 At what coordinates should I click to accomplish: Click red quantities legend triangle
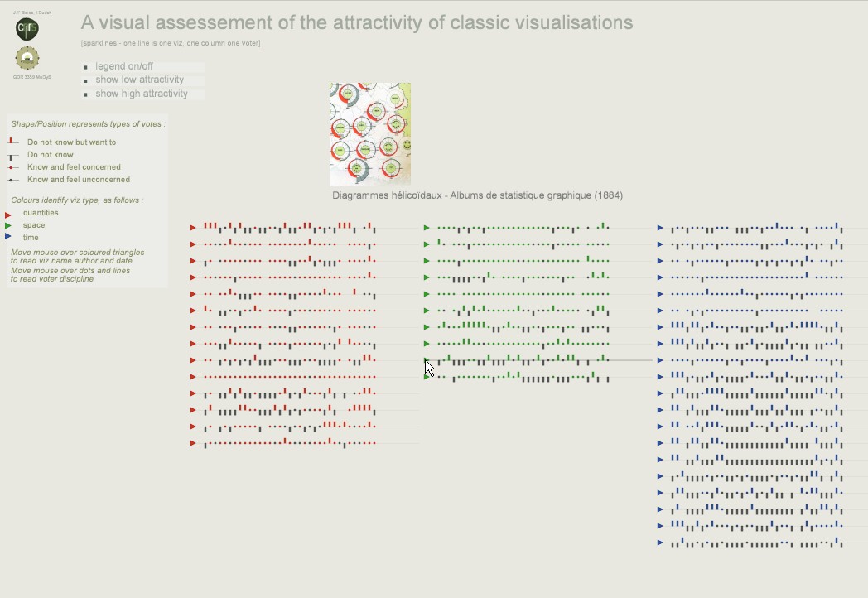coord(8,215)
